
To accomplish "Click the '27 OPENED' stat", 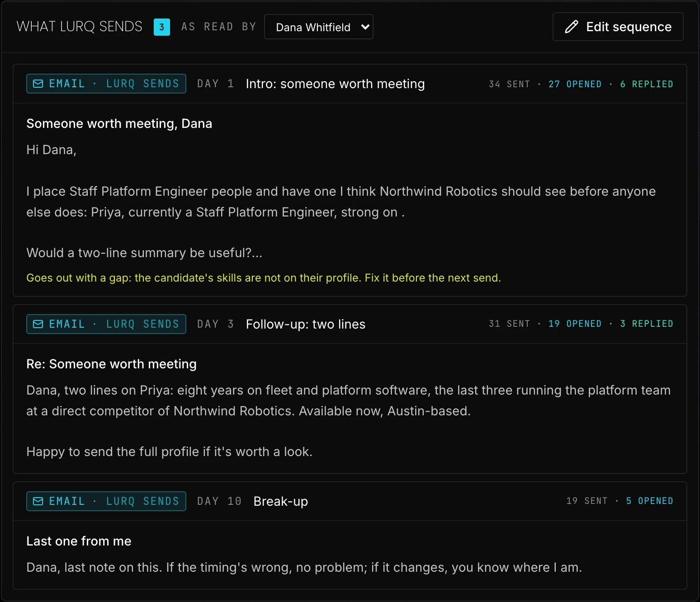I will click(x=575, y=84).
